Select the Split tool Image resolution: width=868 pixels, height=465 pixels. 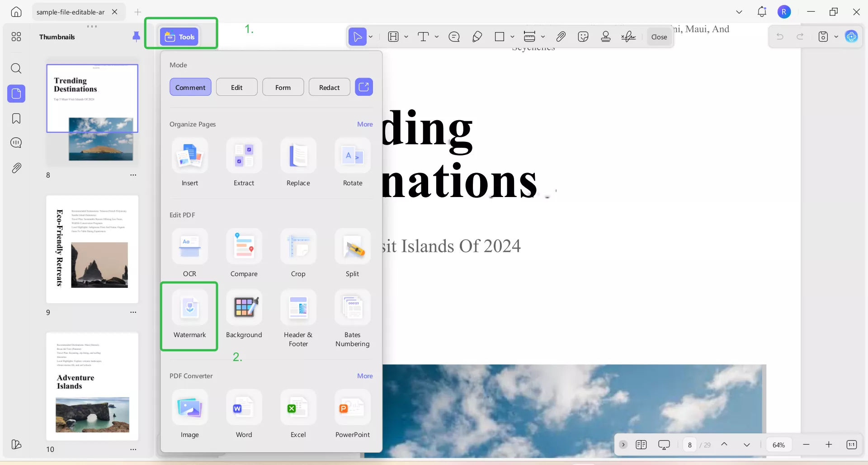click(352, 254)
